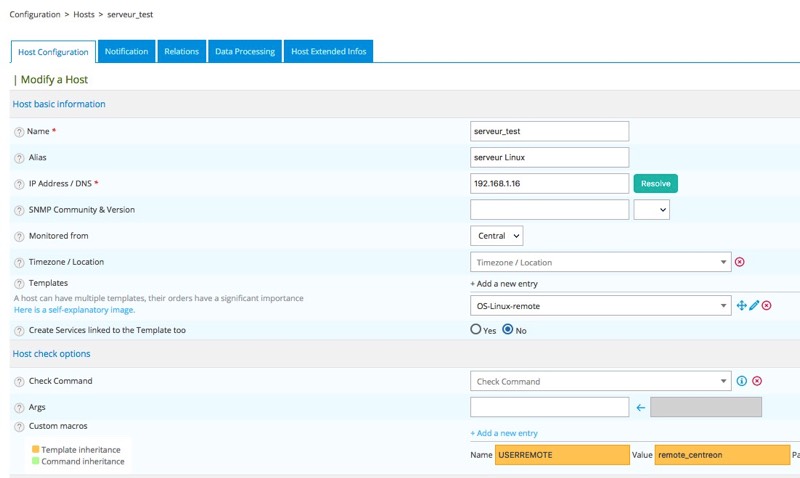The width and height of the screenshot is (800, 478).
Task: Open the SNMP version dropdown
Action: (651, 210)
